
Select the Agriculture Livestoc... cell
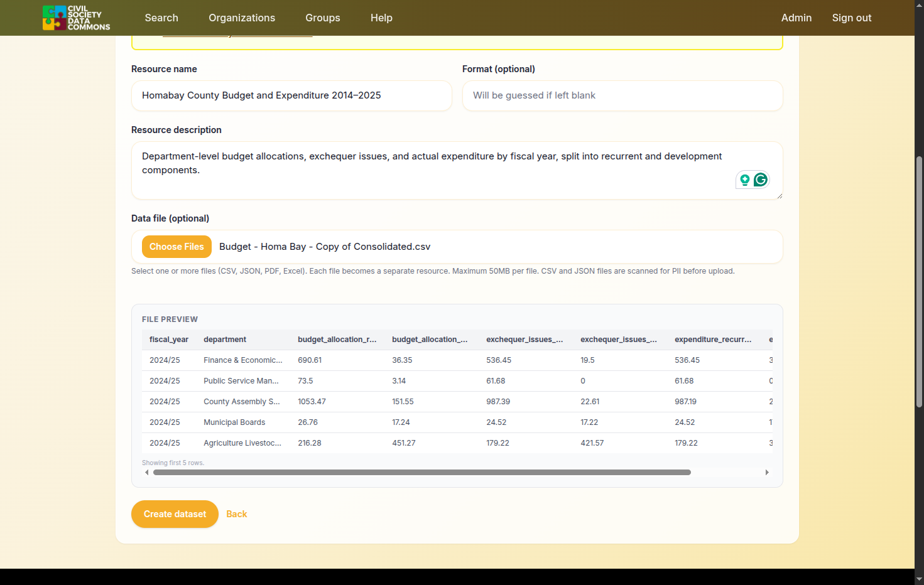click(242, 443)
